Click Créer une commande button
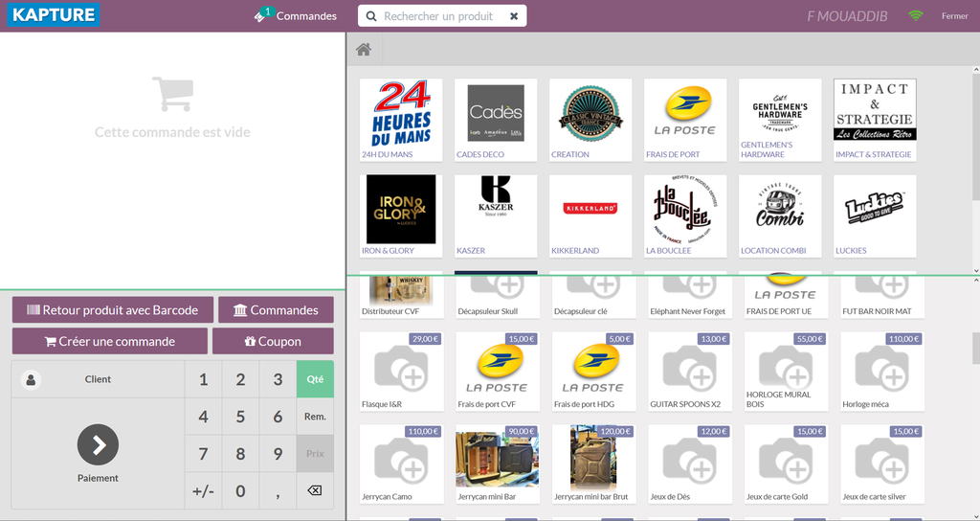The width and height of the screenshot is (980, 521). [110, 341]
